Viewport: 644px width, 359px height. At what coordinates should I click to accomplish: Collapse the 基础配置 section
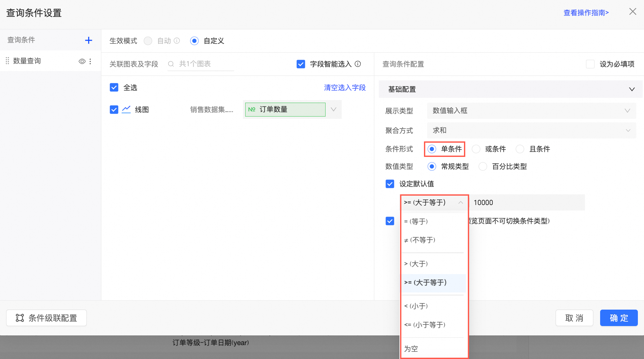point(632,89)
